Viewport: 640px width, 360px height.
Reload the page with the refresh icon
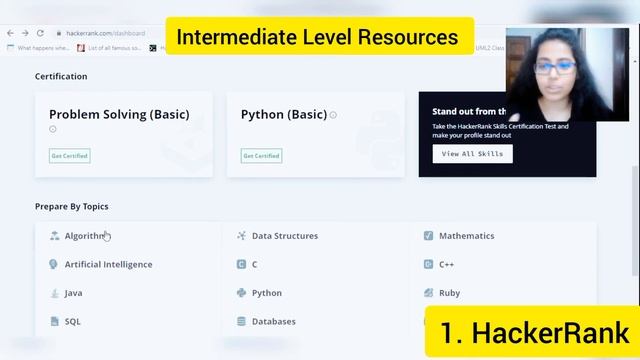click(40, 33)
